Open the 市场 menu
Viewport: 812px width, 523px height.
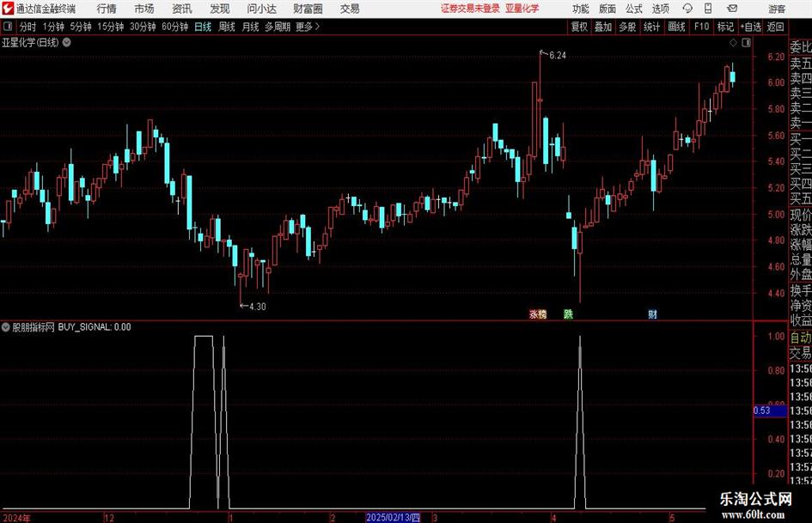[x=144, y=9]
